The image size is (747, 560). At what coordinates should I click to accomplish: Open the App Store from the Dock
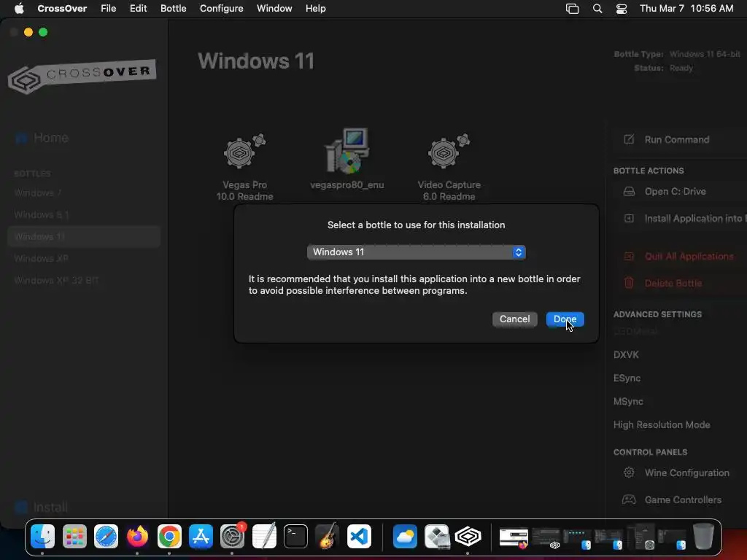[x=201, y=537]
